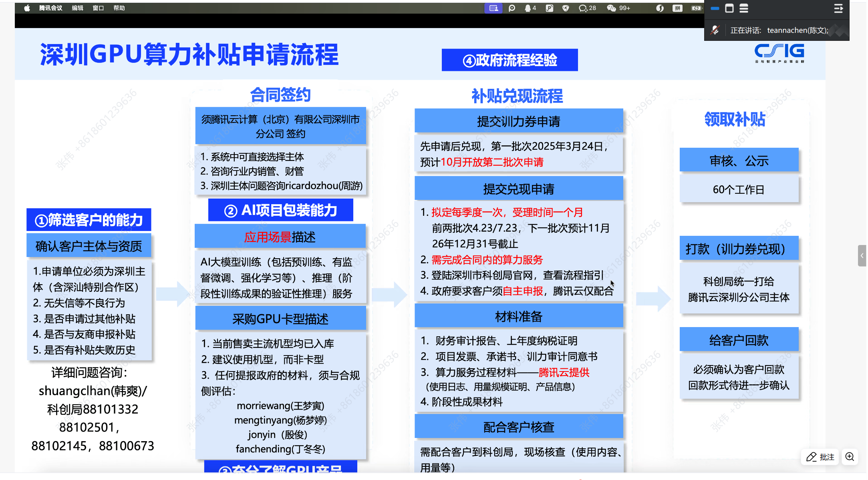This screenshot has height=480, width=868.
Task: Open the 帮助 menu
Action: 119,8
